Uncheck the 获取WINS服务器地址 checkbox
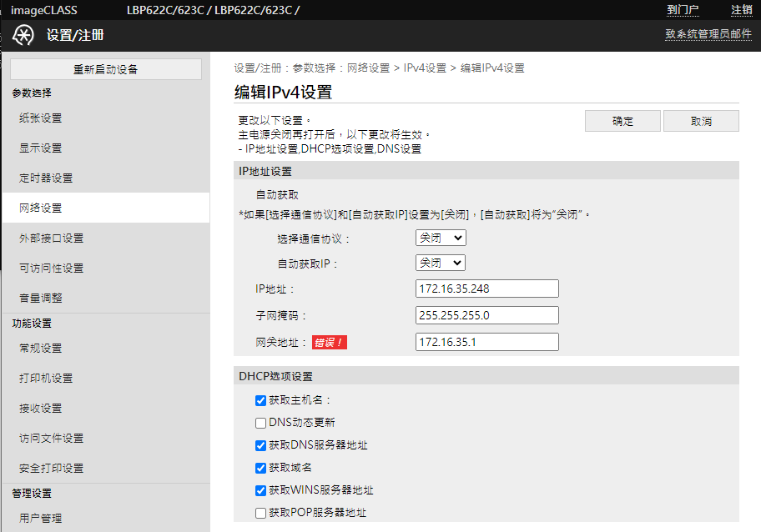 [260, 491]
